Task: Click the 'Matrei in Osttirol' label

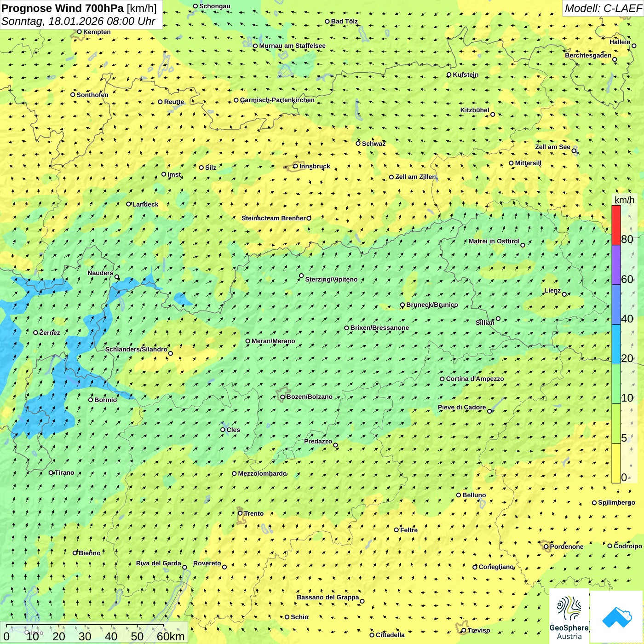Action: (494, 241)
